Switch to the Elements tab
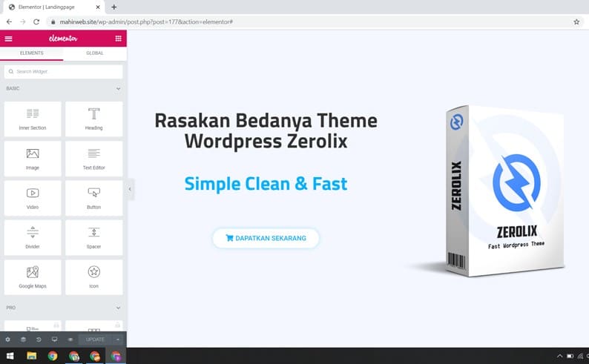This screenshot has height=364, width=589. coord(32,53)
